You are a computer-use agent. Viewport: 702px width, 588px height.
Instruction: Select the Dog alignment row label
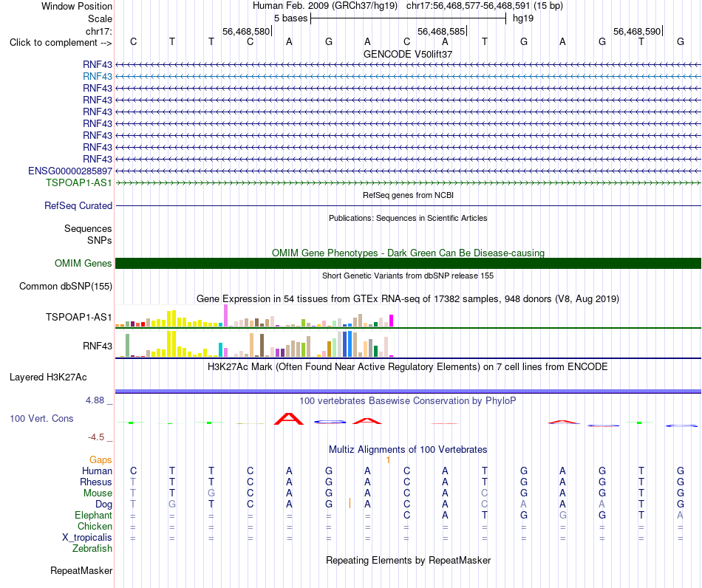point(103,505)
